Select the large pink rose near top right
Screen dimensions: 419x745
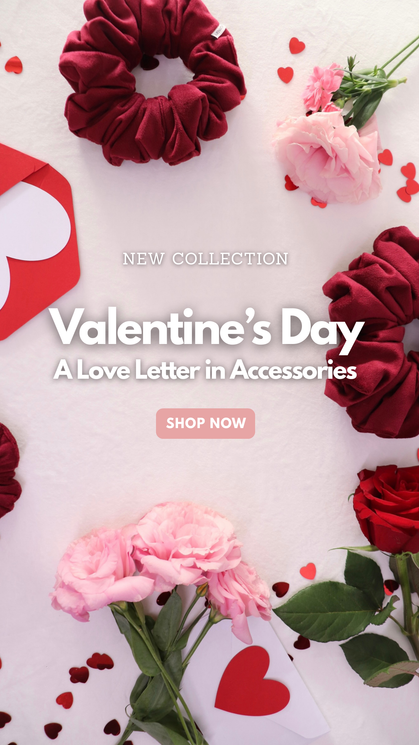pos(329,157)
